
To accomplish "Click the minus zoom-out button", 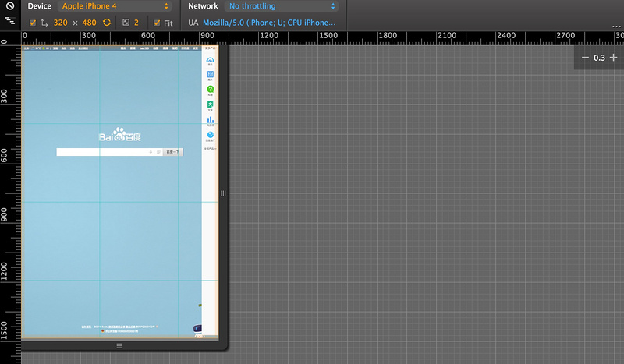I will click(585, 58).
